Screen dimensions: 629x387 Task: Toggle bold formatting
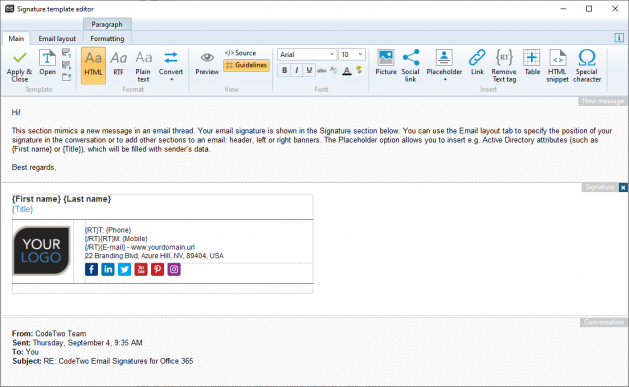tap(284, 71)
